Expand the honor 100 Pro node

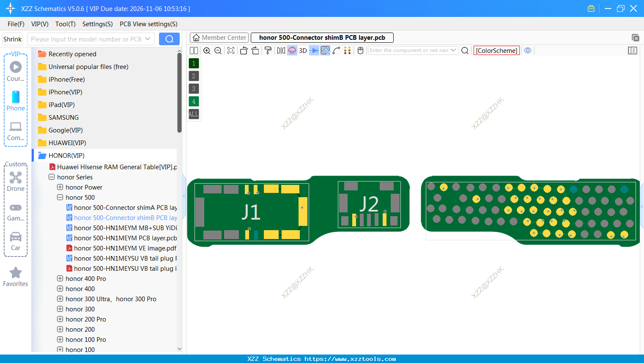point(60,340)
